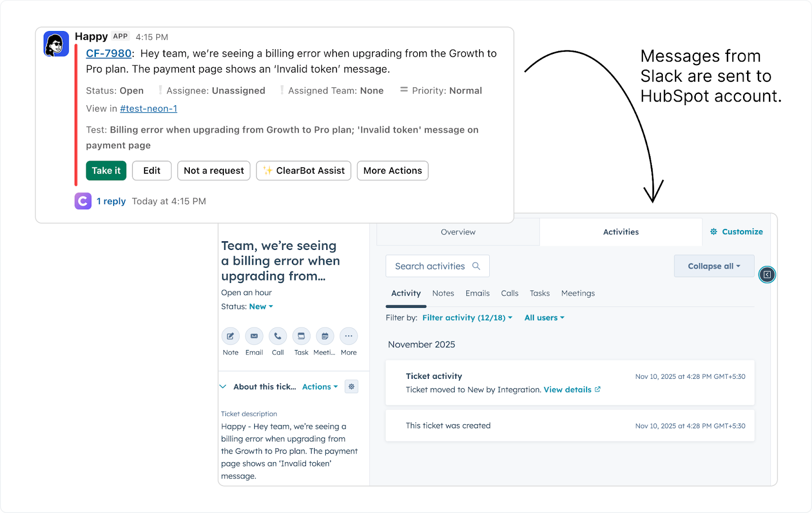This screenshot has width=812, height=513.
Task: Open the Filter activity (12/18) dropdown
Action: pyautogui.click(x=466, y=317)
